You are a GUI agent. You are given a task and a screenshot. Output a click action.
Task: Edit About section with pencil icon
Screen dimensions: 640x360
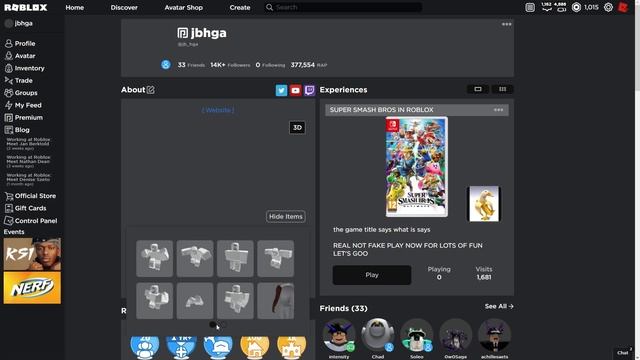151,90
